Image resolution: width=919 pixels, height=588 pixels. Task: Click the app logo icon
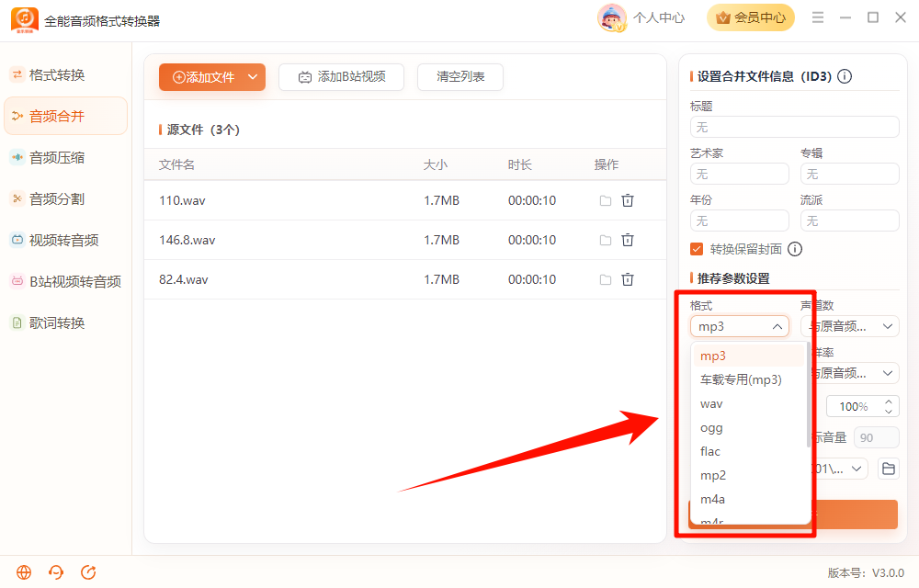25,20
